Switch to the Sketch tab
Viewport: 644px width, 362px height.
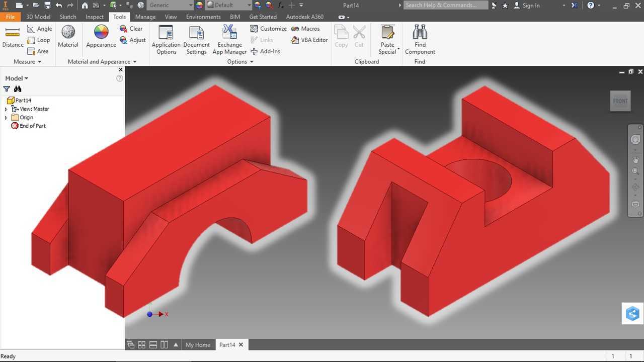(68, 17)
